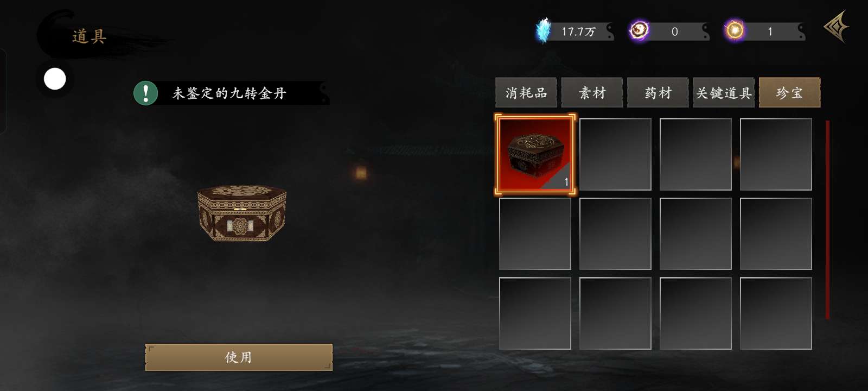Switch to the 素材 tab
Screen dimensions: 868x391
592,93
